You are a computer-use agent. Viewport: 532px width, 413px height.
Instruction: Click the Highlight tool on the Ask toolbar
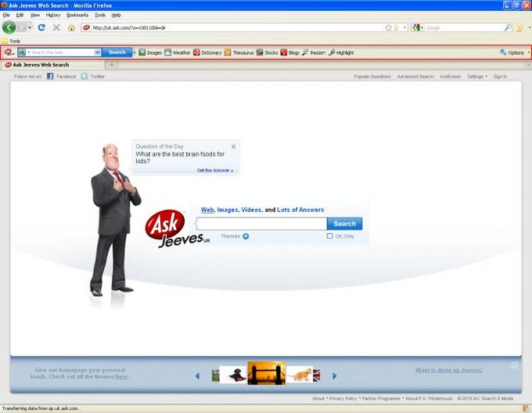pyautogui.click(x=341, y=52)
